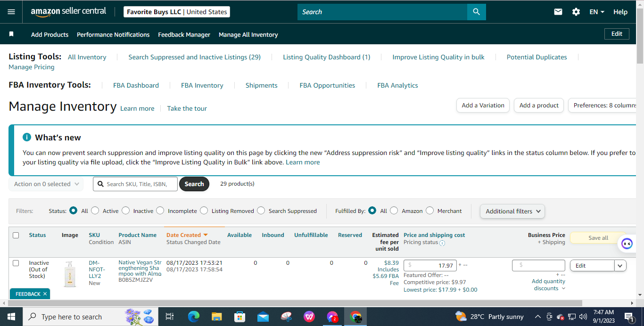
Task: Open the settings gear icon
Action: [x=576, y=12]
